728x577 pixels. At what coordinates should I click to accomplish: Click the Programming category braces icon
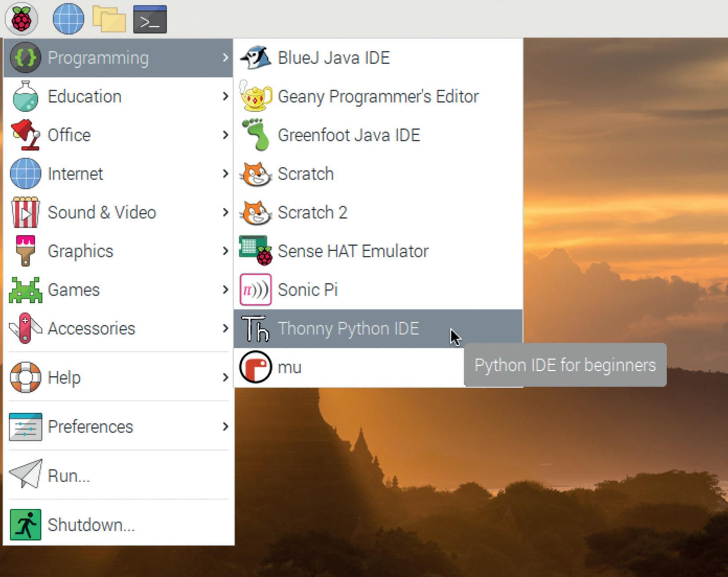pos(26,58)
